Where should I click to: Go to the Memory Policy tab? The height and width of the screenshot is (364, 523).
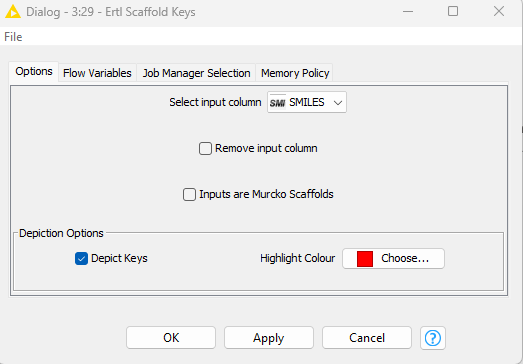coord(295,73)
